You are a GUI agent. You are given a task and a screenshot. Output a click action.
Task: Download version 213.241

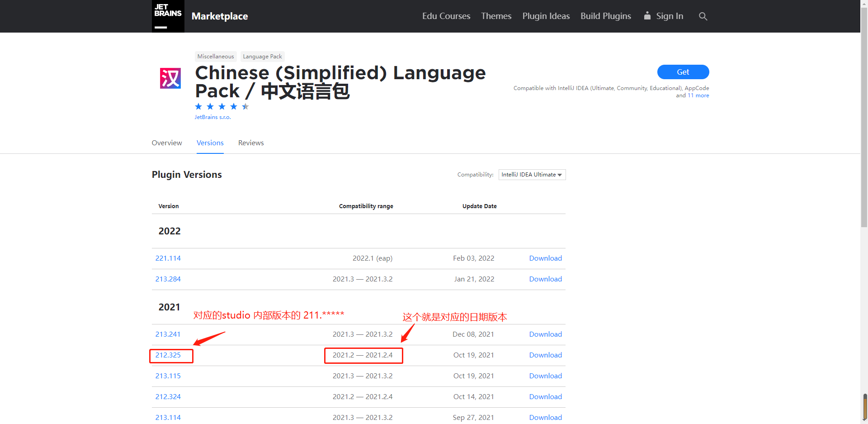[x=546, y=334]
